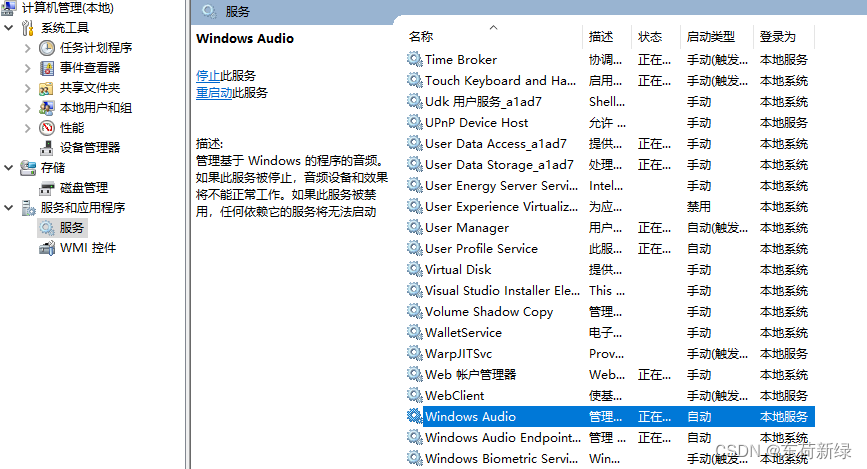867x469 pixels.
Task: Expand the 事件查看器 node
Action: [27, 68]
